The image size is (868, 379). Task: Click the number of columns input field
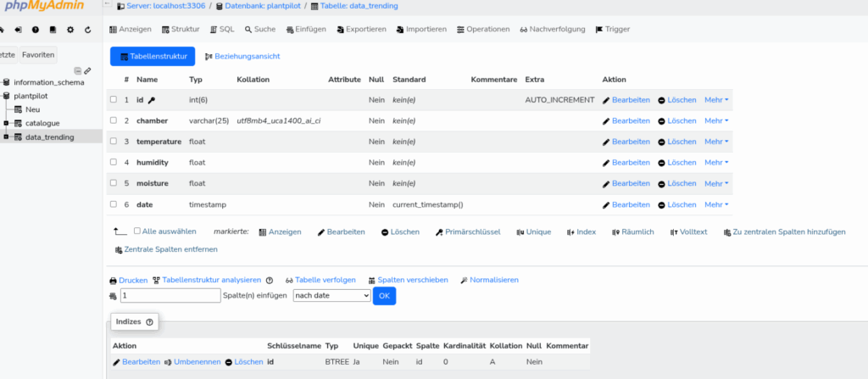[x=170, y=296]
